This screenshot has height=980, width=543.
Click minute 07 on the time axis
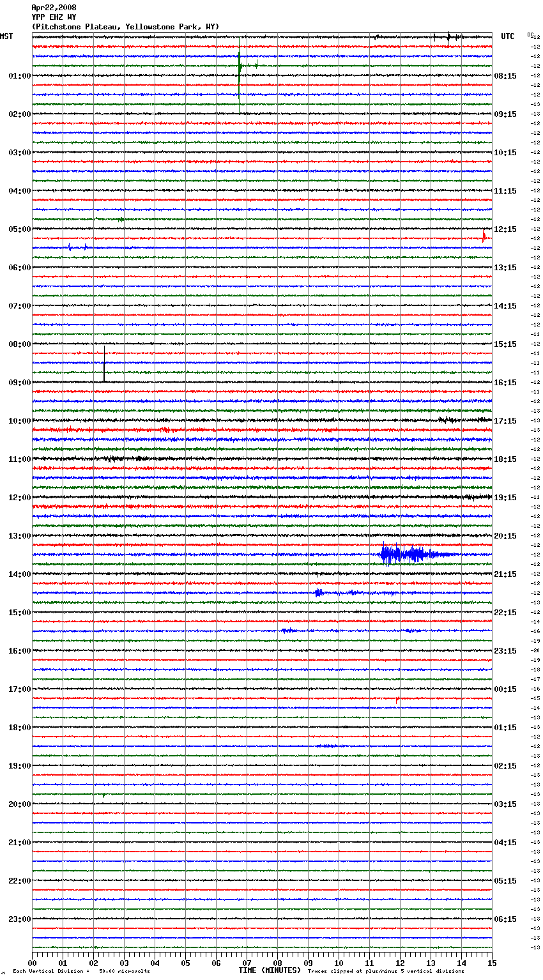tap(247, 963)
